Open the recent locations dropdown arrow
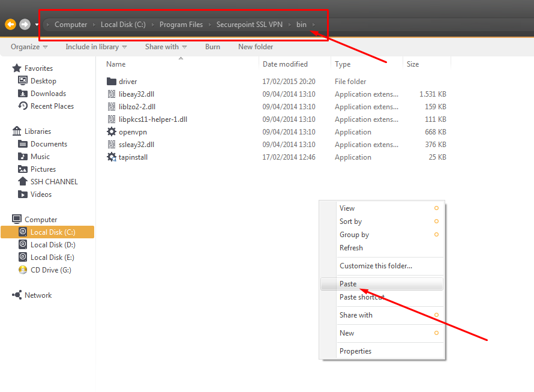 [x=37, y=25]
